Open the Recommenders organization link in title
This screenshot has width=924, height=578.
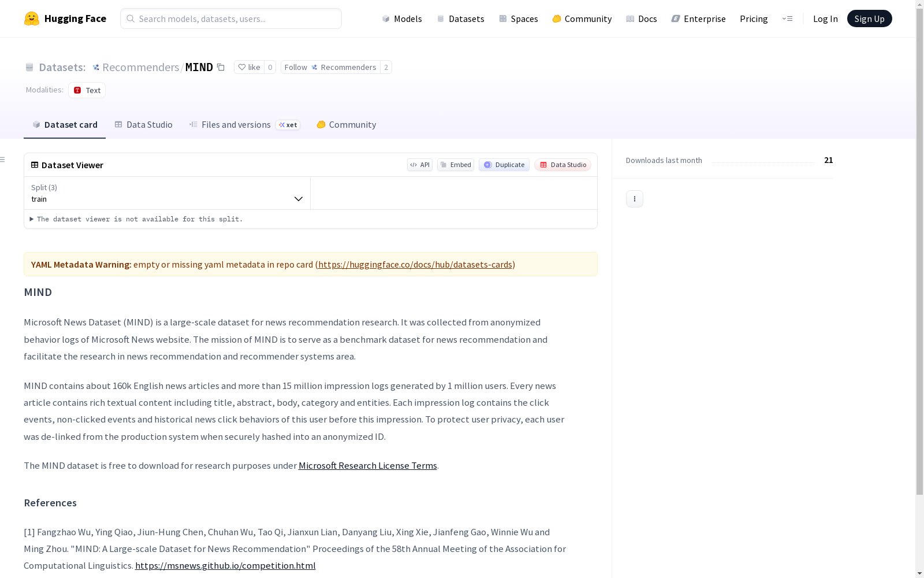coord(140,67)
